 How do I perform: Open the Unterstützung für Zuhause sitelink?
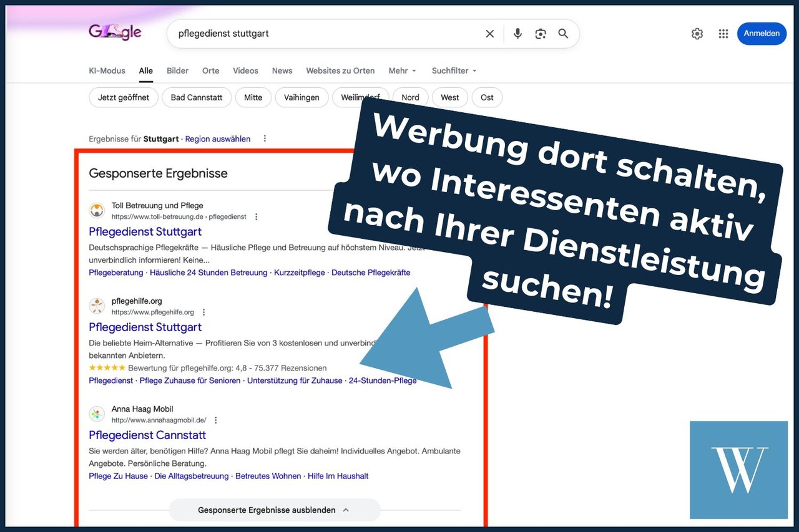[x=295, y=380]
